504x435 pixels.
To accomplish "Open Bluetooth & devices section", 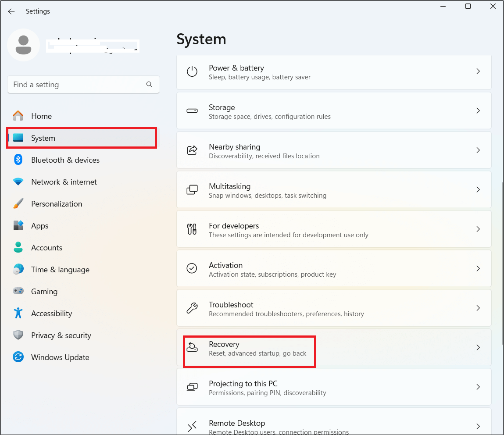I will (x=83, y=160).
